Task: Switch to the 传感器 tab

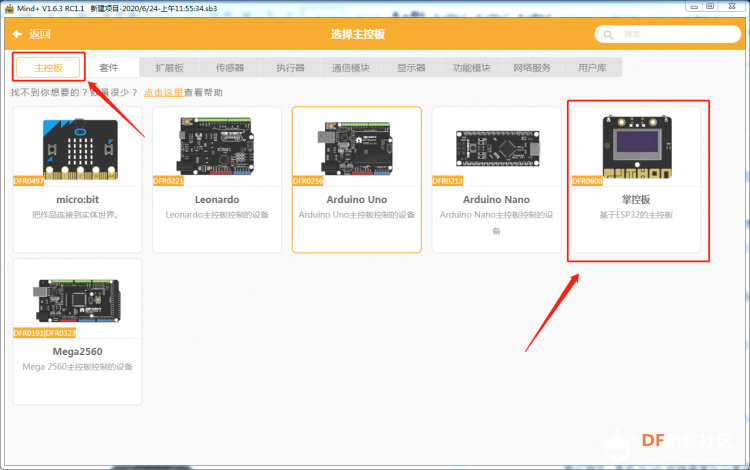Action: point(230,67)
